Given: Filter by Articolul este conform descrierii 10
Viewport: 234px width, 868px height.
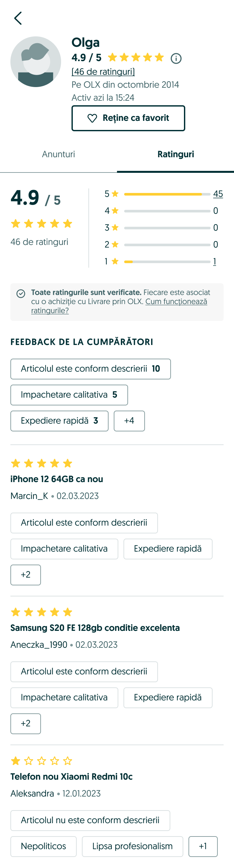Looking at the screenshot, I should tap(90, 369).
